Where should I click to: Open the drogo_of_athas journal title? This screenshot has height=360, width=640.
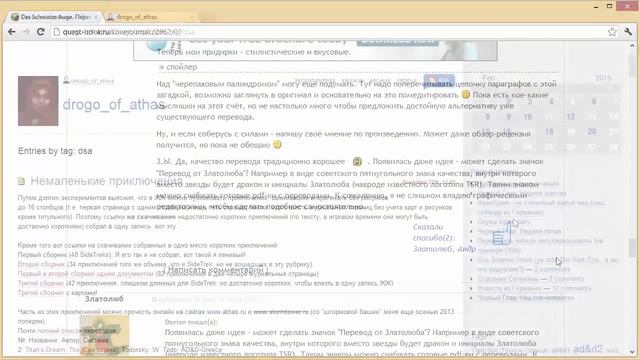(x=113, y=104)
